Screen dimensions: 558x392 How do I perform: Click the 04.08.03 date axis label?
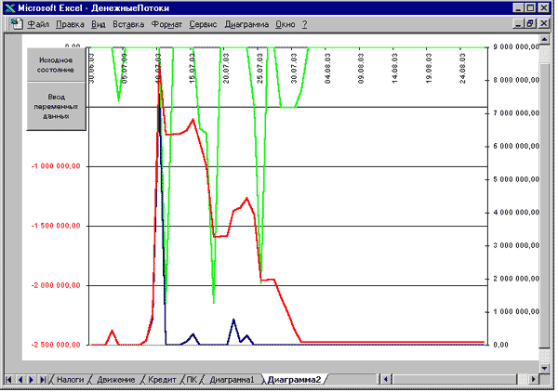pos(327,68)
